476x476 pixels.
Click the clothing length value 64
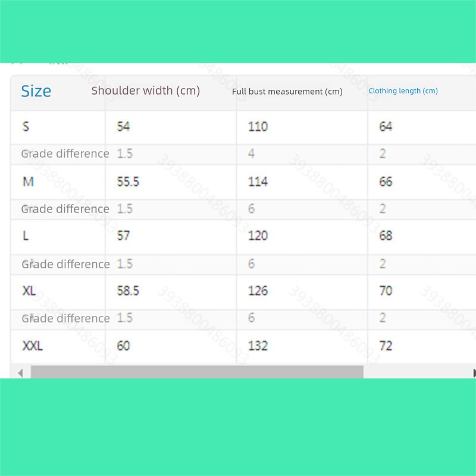point(386,126)
